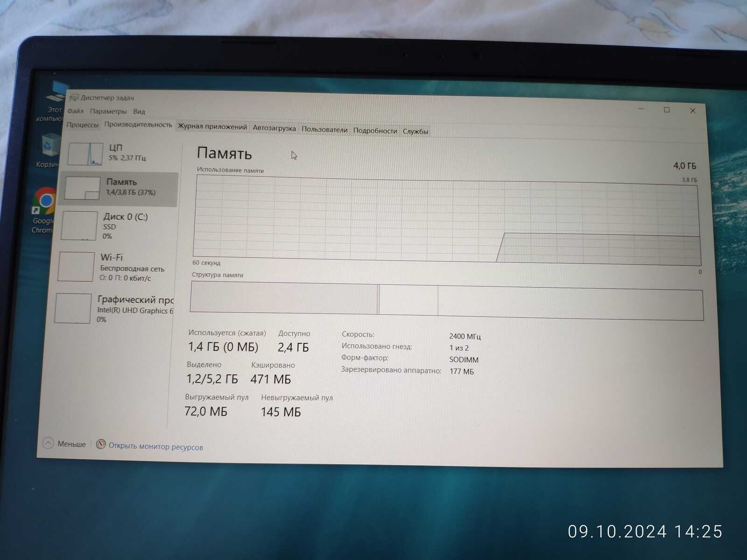Viewport: 747px width, 560px height.
Task: Click the Task Manager title bar icon
Action: click(x=74, y=98)
